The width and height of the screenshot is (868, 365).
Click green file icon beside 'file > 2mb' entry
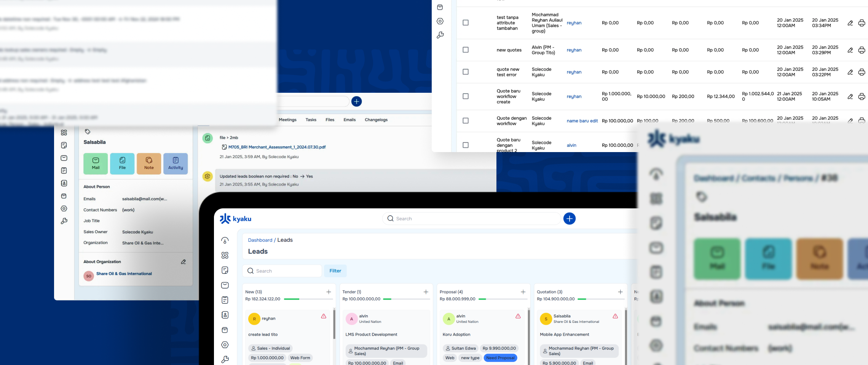click(x=207, y=138)
